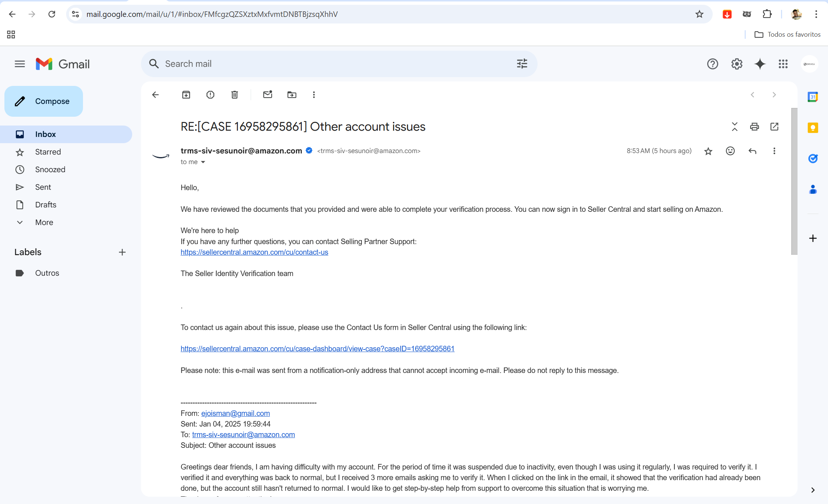The width and height of the screenshot is (828, 504).
Task: Print this email
Action: [x=754, y=127]
